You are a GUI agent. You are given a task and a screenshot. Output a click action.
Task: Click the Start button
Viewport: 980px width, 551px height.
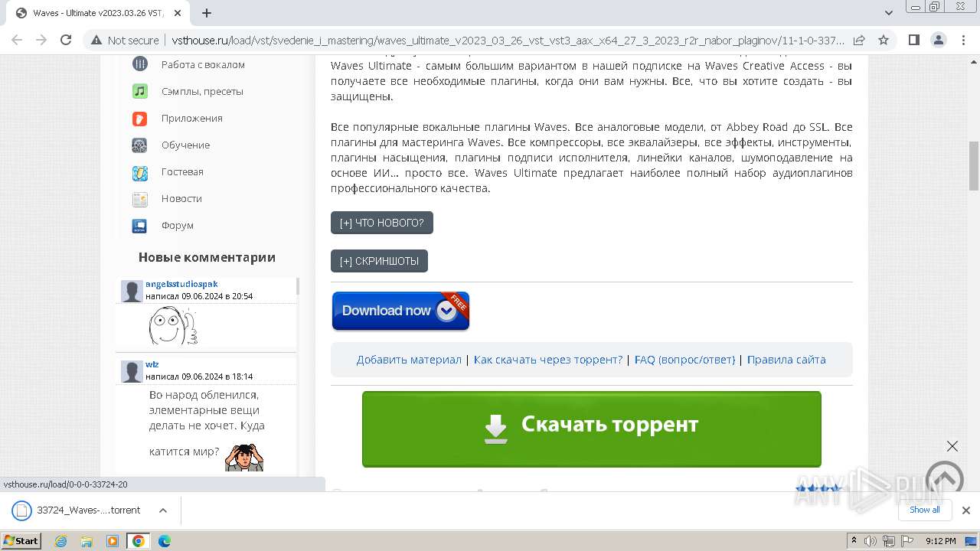[21, 541]
